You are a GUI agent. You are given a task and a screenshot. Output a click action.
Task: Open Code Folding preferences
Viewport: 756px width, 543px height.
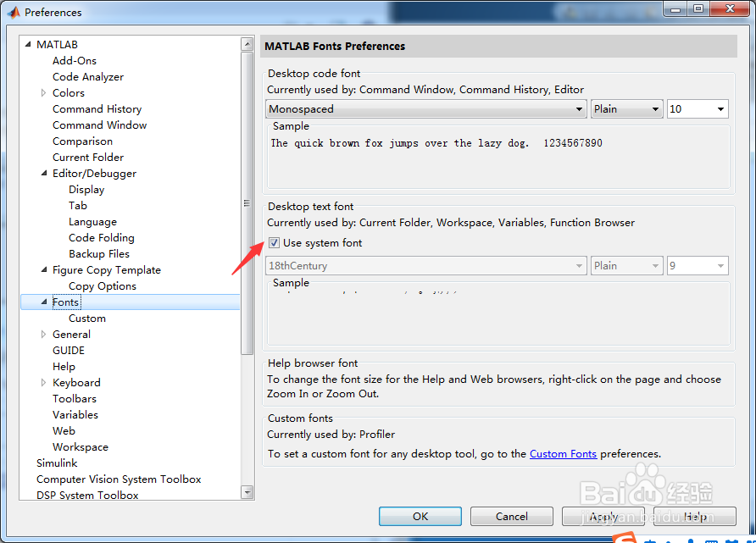click(x=101, y=237)
